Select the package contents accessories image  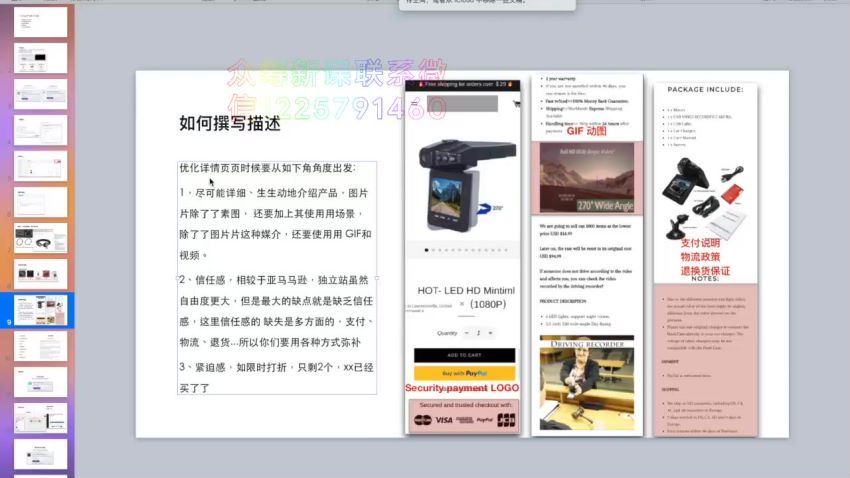(x=705, y=198)
